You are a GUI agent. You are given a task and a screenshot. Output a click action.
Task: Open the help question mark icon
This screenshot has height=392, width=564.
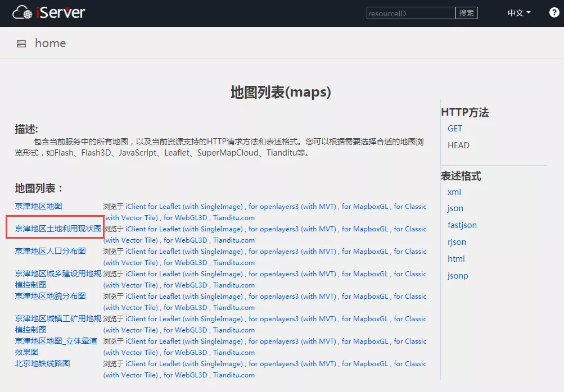pyautogui.click(x=554, y=12)
